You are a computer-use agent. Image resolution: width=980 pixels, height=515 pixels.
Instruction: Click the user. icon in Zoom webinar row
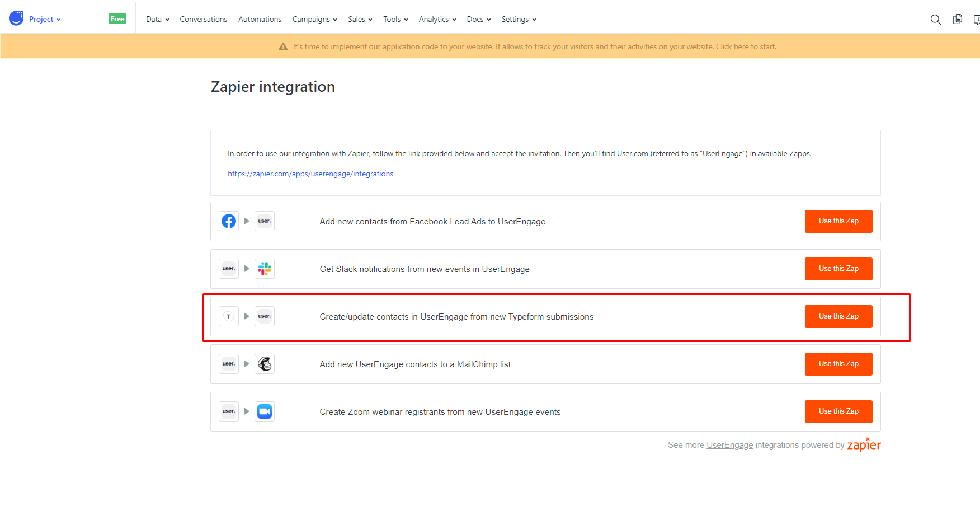click(229, 411)
